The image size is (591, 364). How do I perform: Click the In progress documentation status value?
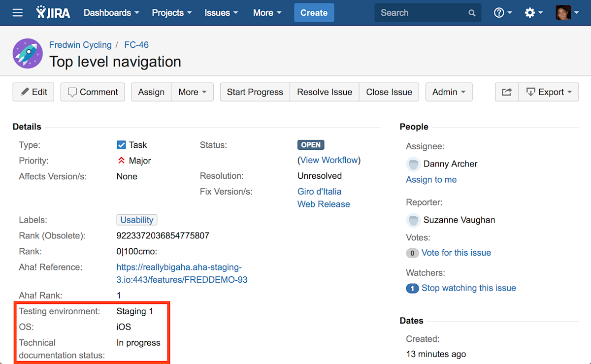pyautogui.click(x=138, y=343)
